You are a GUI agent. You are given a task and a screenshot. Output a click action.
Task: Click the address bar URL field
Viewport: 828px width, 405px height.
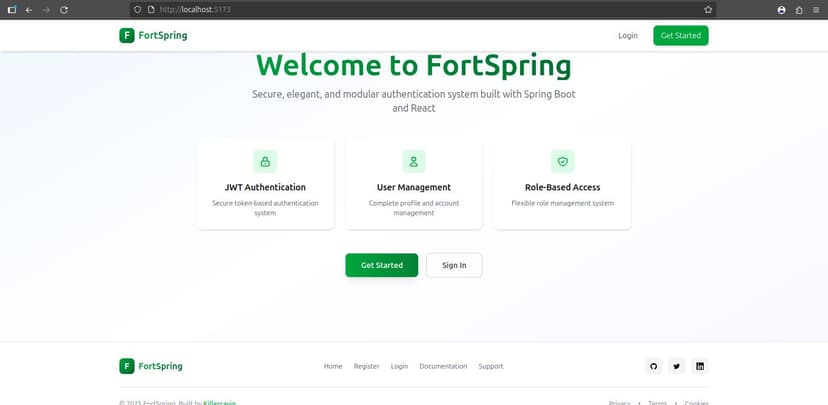pyautogui.click(x=422, y=10)
